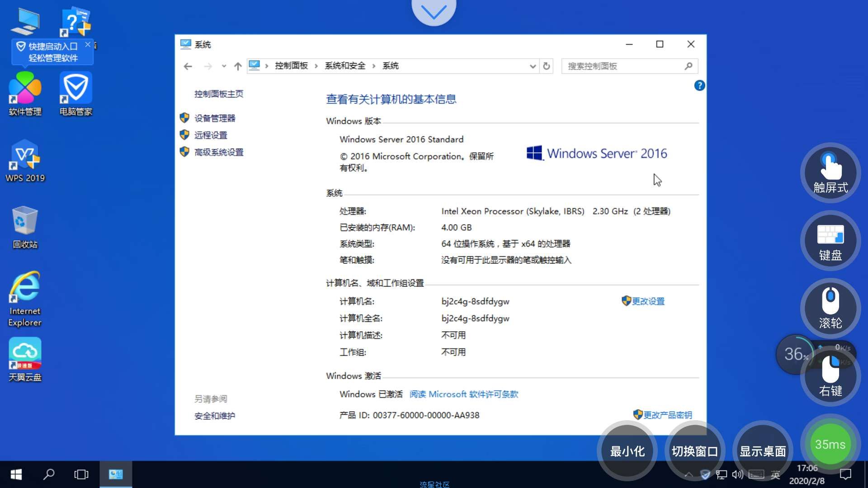Open the 天翼云盘 desktop shortcut
The image size is (868, 488).
coord(25,360)
